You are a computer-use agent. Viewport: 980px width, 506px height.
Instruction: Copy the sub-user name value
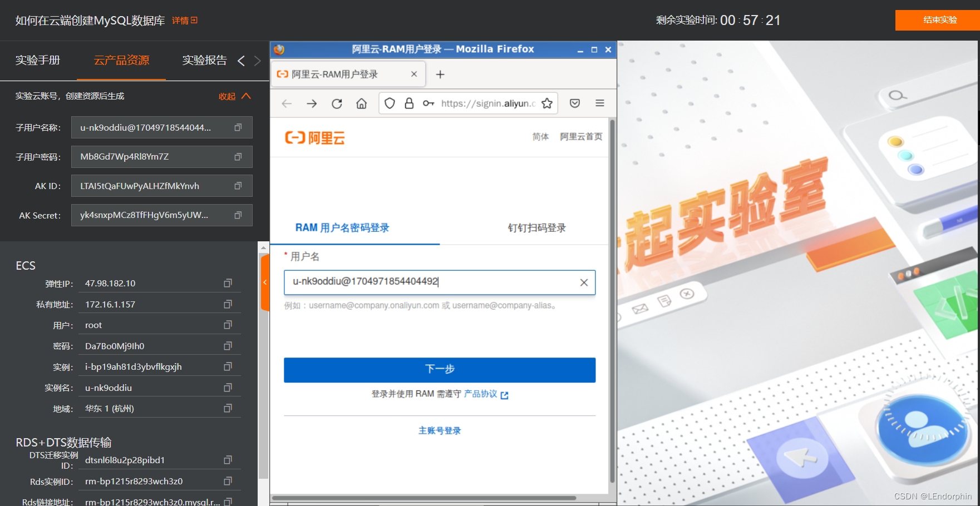coord(238,127)
